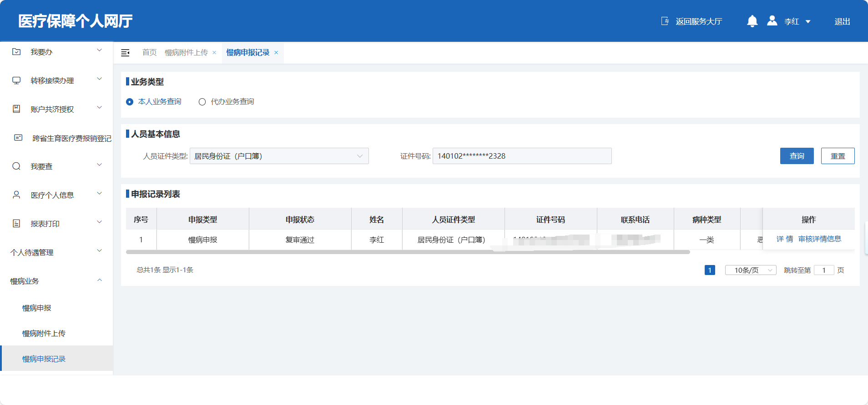
Task: Click the 查询 button
Action: click(797, 156)
